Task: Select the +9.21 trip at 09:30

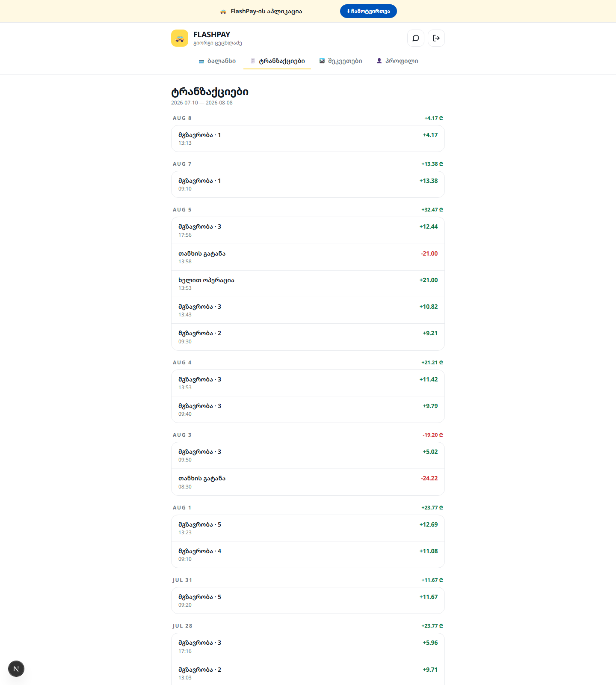Action: coord(308,337)
